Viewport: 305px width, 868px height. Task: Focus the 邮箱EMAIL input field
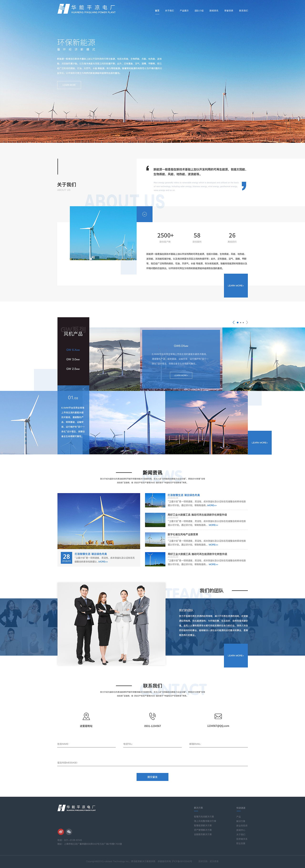[219, 744]
